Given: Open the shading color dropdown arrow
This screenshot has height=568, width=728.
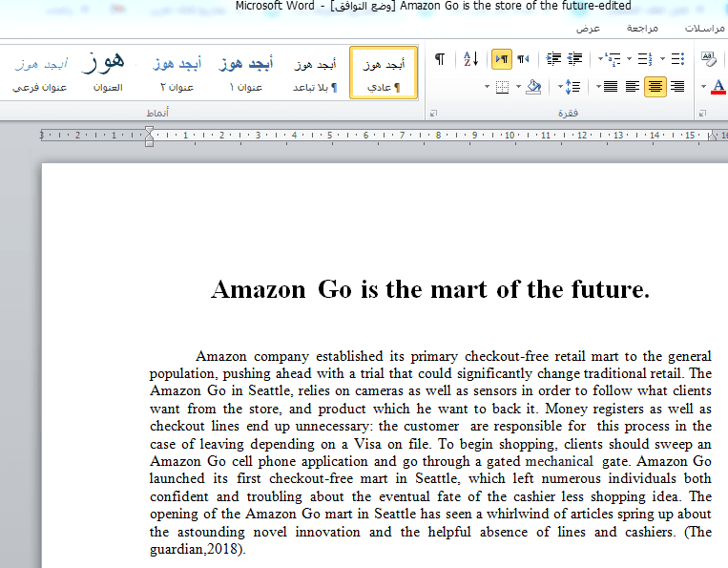Looking at the screenshot, I should point(518,87).
